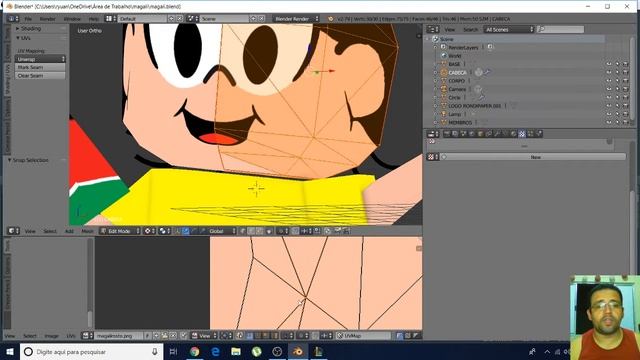Image resolution: width=640 pixels, height=360 pixels.
Task: Open the 3D viewport Select menu
Action: pyautogui.click(x=50, y=231)
